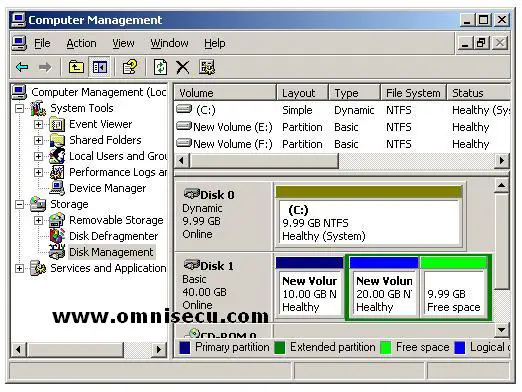Toggle the Show/Hide Console Tree icon
Viewport: 522px width, 392px height.
click(99, 67)
